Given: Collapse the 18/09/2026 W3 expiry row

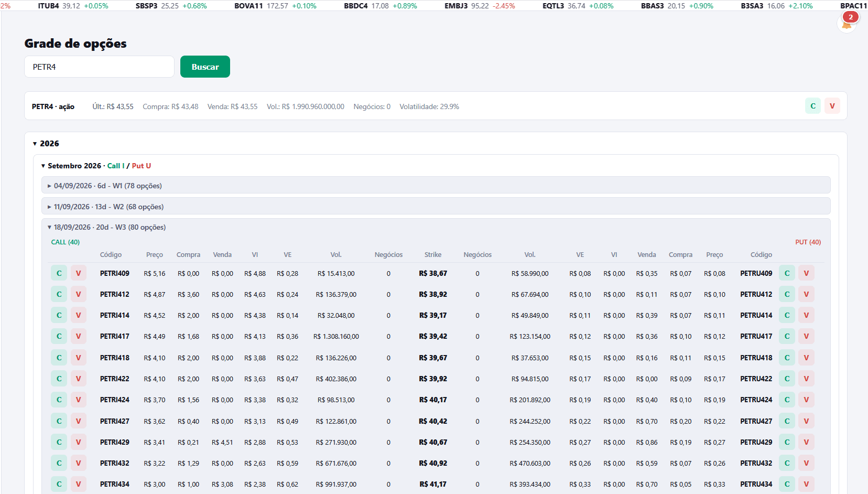Looking at the screenshot, I should pyautogui.click(x=436, y=227).
